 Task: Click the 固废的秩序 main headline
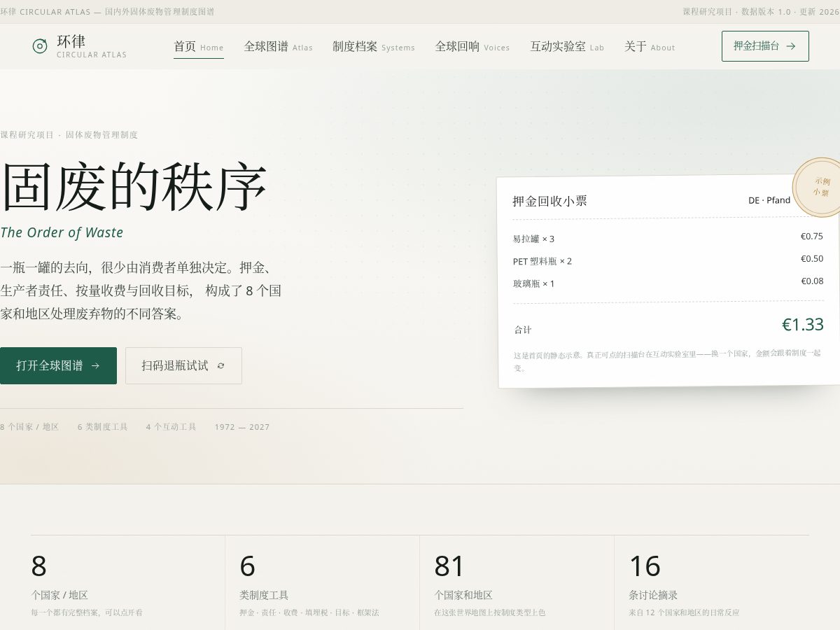click(x=134, y=187)
